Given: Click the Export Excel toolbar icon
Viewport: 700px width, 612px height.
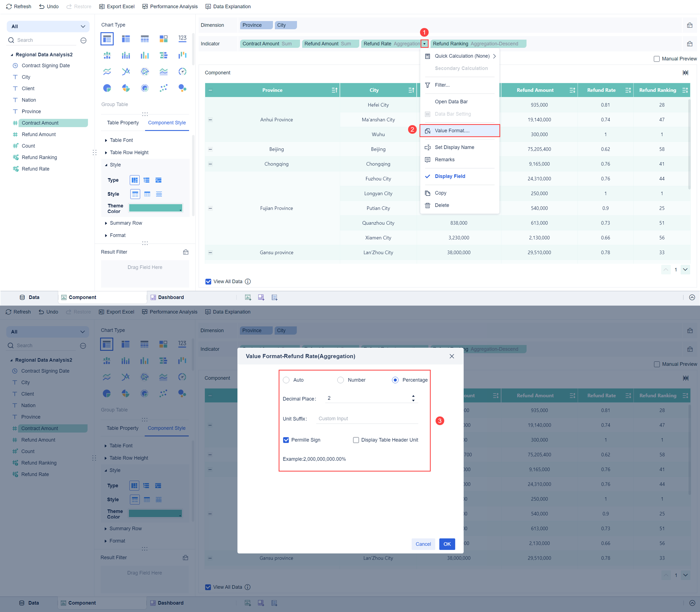Looking at the screenshot, I should click(102, 6).
